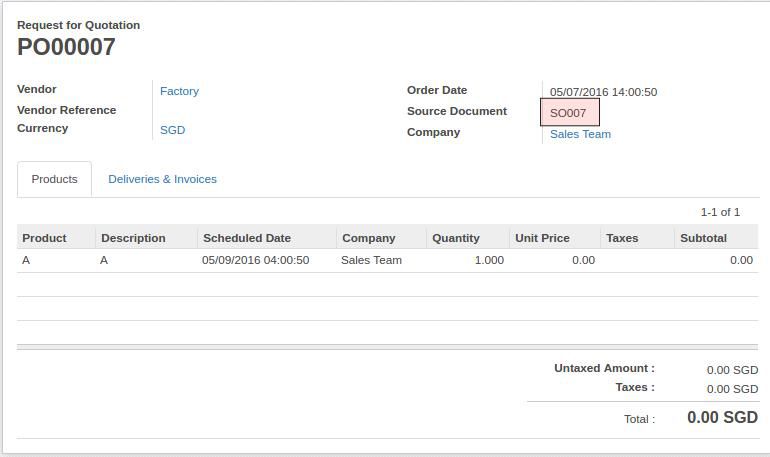
Task: Select the SO007 source document value
Action: click(x=570, y=112)
